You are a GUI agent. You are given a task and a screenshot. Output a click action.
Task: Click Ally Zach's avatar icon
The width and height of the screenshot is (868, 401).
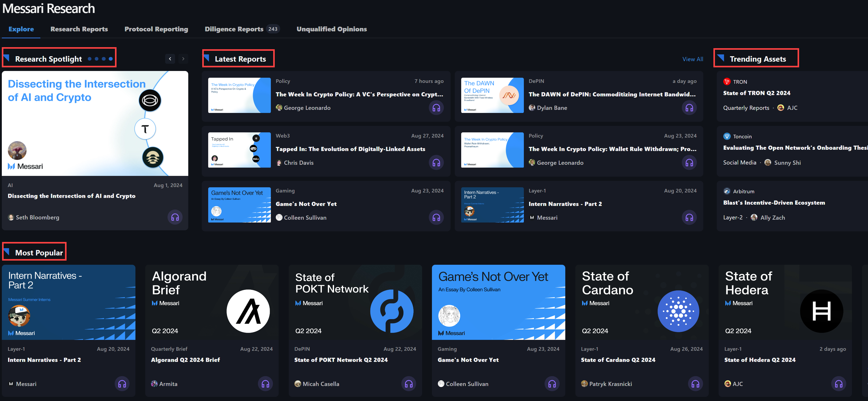(754, 217)
